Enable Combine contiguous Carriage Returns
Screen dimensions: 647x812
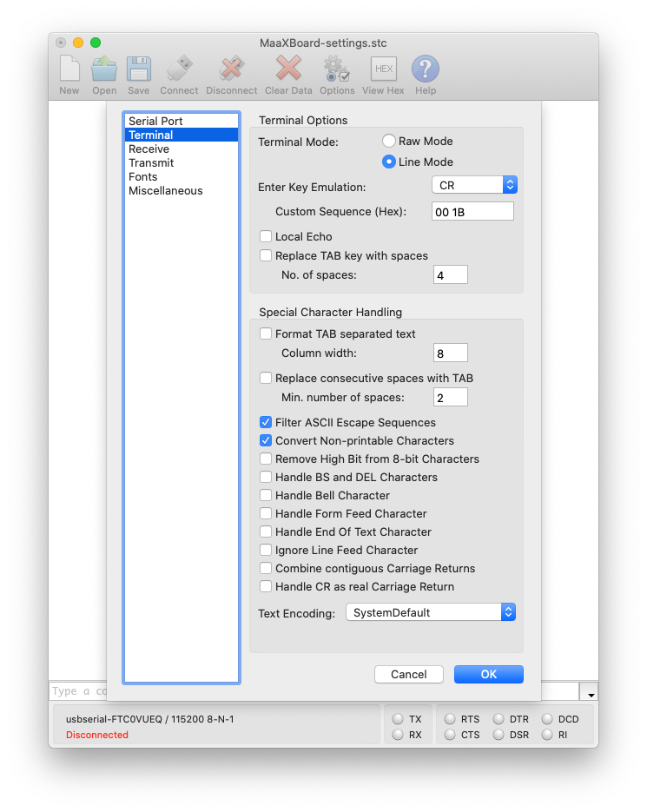pyautogui.click(x=266, y=568)
